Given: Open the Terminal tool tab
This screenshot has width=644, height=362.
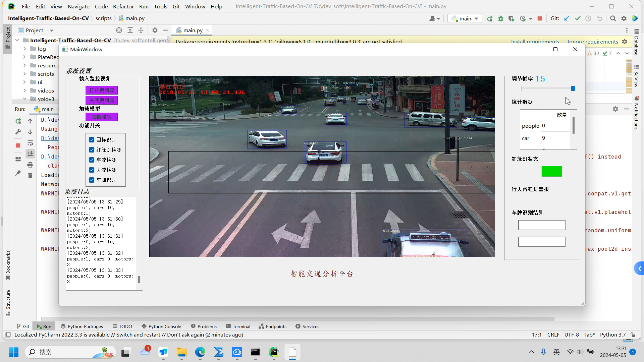Looking at the screenshot, I should click(x=238, y=326).
